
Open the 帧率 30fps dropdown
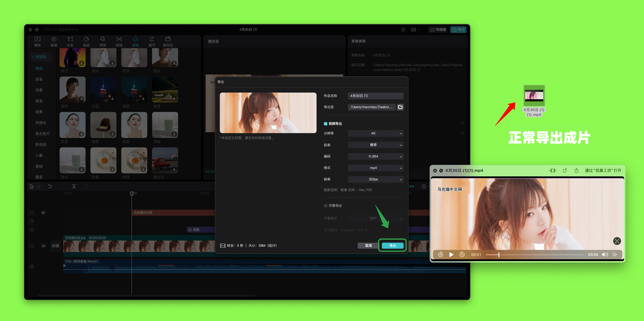(375, 179)
